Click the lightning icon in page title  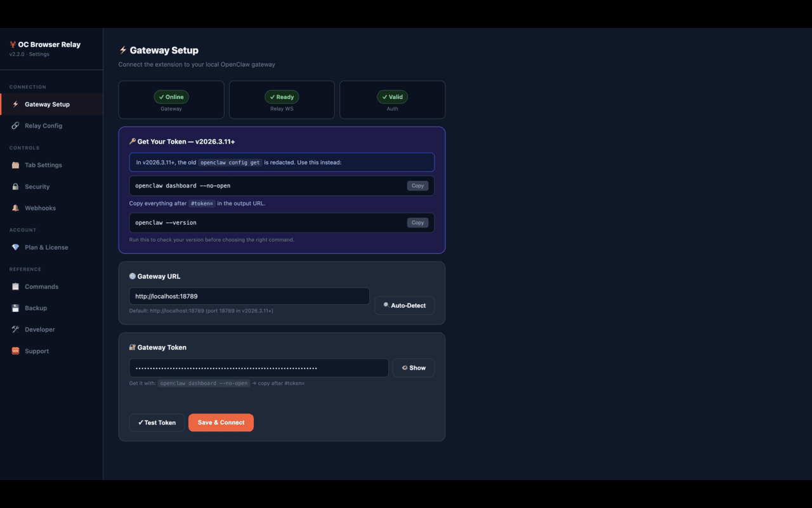[123, 50]
